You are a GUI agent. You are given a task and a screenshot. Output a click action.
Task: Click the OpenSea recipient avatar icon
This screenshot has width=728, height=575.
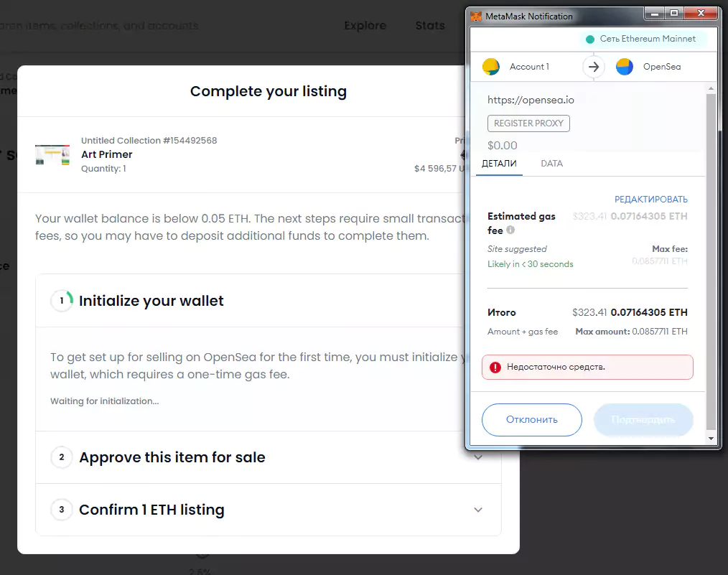coord(625,67)
